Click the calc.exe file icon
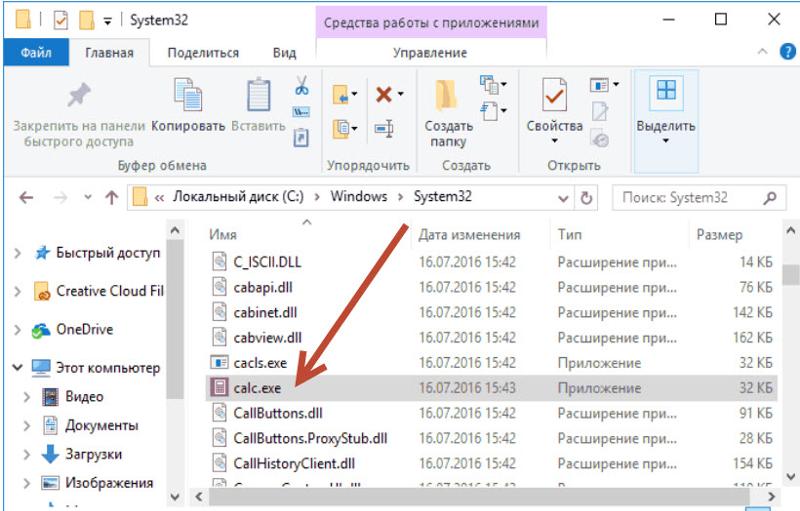Image resolution: width=800 pixels, height=511 pixels. (219, 387)
